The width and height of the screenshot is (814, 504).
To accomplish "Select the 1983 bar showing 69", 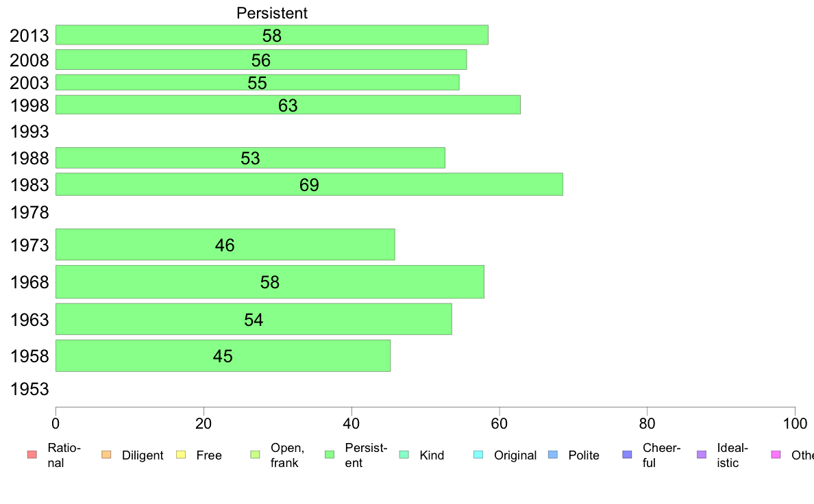I will (x=309, y=184).
